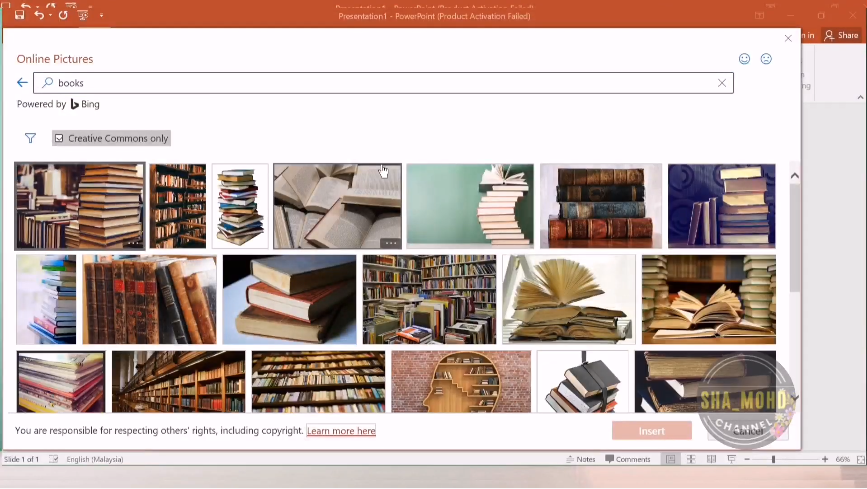Open more options dots on open books thumbnail
This screenshot has width=867, height=489.
(390, 242)
